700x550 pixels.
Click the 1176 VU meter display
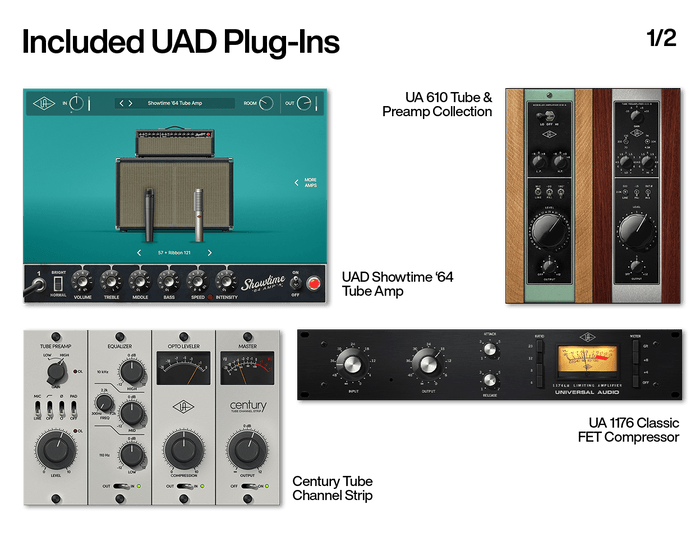587,360
